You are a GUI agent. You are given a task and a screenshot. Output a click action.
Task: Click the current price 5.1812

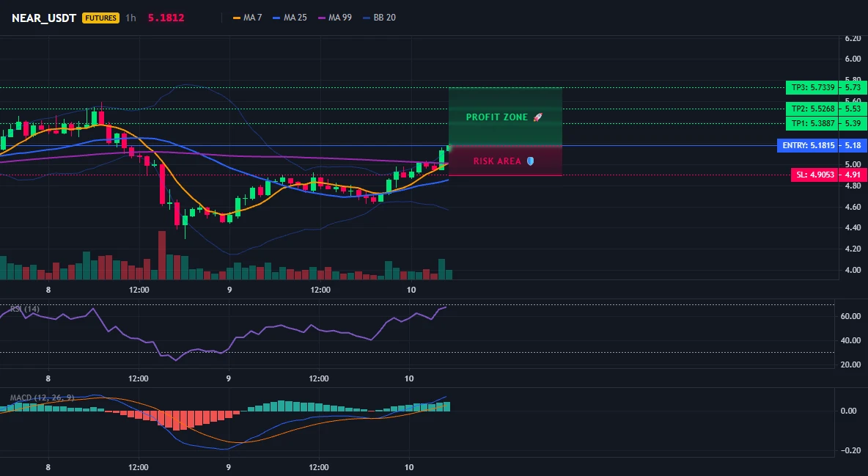point(166,18)
